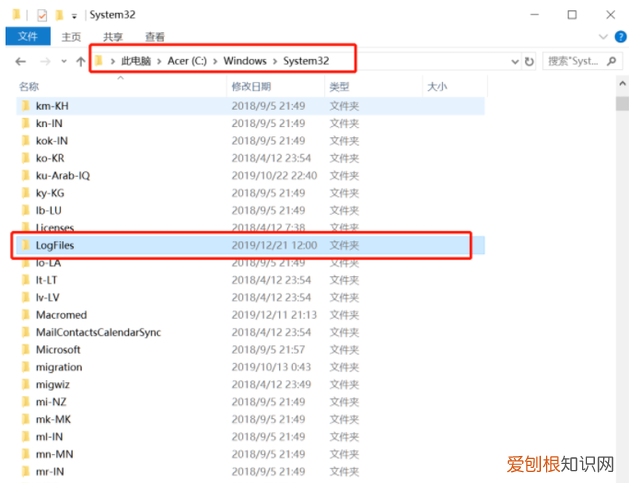The image size is (640, 483).
Task: Select the mi-NZ folder
Action: 251,402
